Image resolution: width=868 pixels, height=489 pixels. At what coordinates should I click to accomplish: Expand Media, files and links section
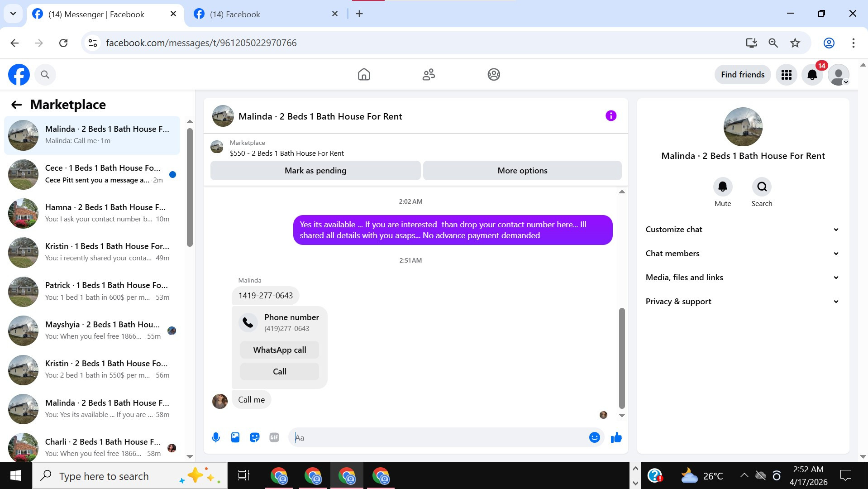click(742, 278)
